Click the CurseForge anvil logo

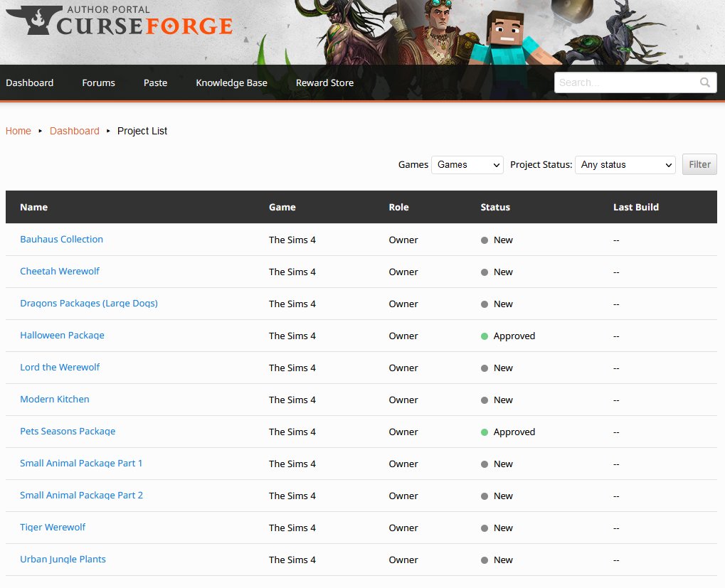point(34,20)
